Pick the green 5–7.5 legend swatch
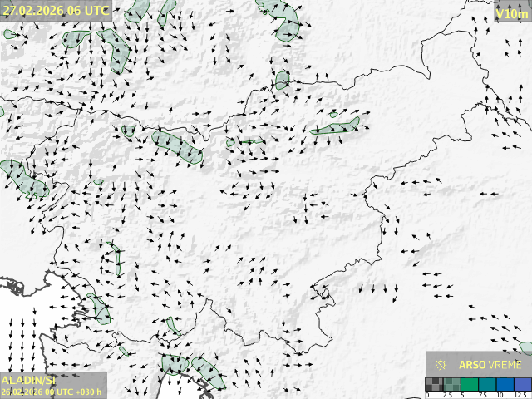 tap(470, 384)
